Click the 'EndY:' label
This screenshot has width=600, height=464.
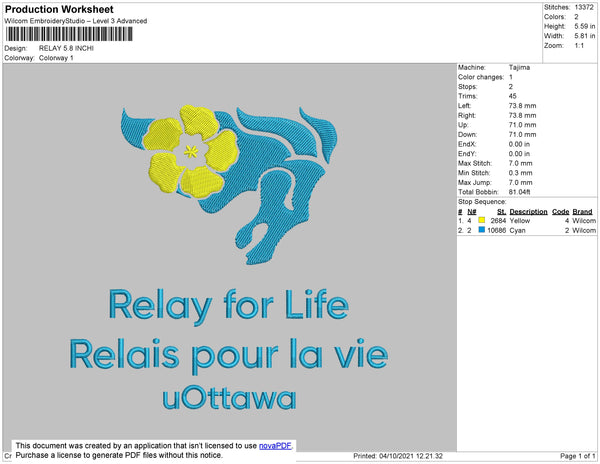(467, 154)
